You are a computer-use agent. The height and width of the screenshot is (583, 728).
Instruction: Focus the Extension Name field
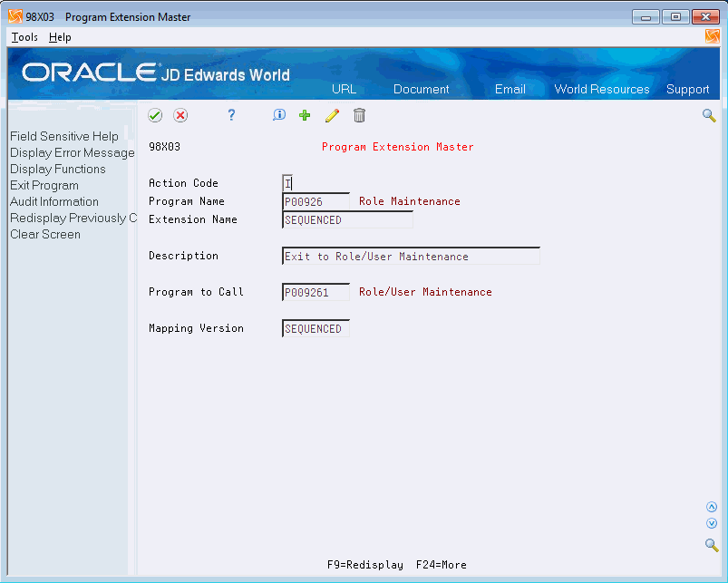347,219
